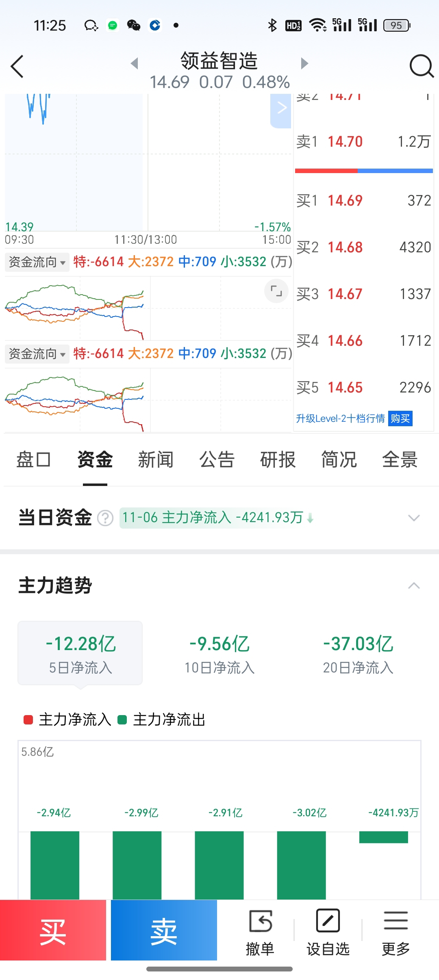439x980 pixels.
Task: Switch to the 盘口 tab
Action: 34,460
